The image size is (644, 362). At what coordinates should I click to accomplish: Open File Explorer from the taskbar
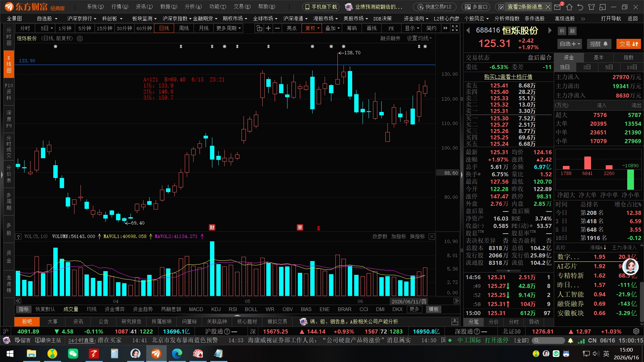31,354
